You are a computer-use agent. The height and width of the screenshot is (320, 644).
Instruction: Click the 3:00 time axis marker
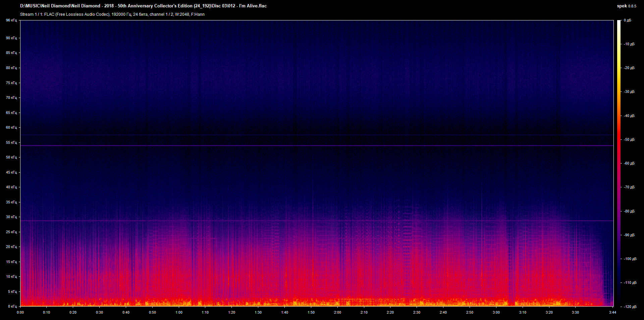pos(496,312)
